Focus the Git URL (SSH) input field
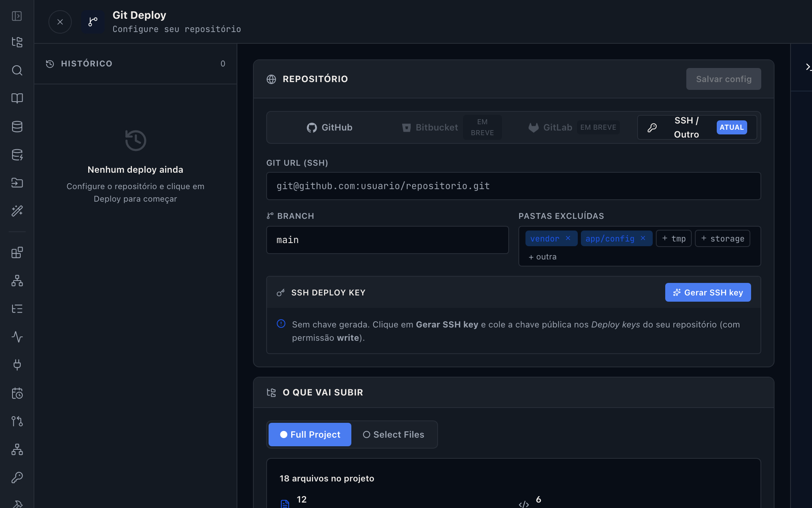812x508 pixels. pyautogui.click(x=513, y=186)
